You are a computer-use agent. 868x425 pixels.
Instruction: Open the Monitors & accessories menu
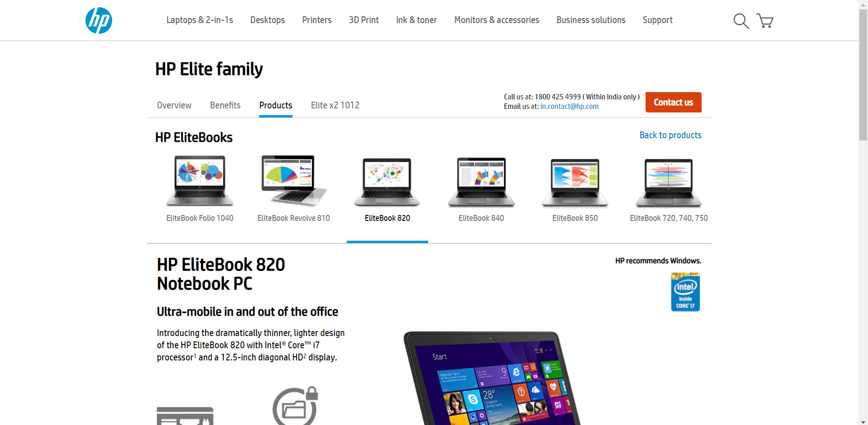pyautogui.click(x=497, y=20)
